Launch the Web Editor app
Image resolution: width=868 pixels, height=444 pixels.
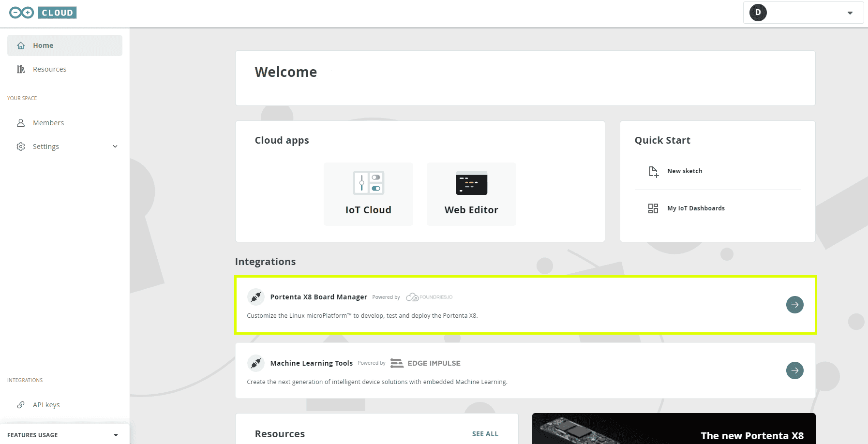471,193
